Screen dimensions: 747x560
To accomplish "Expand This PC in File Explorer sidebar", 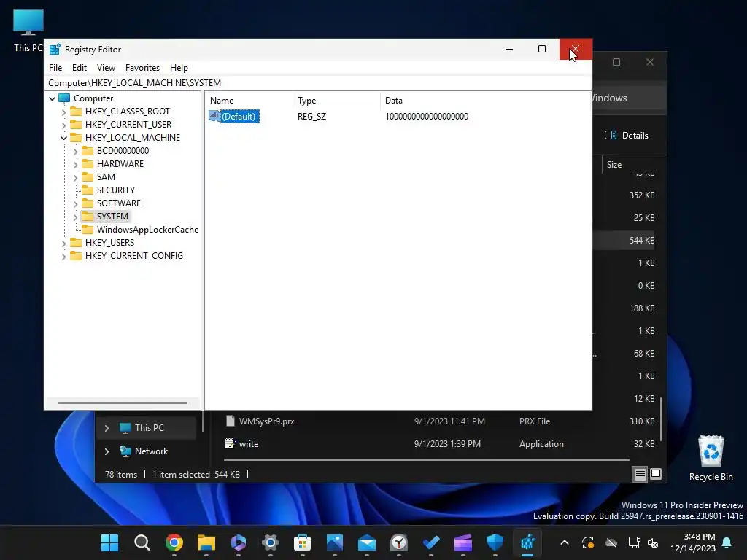I will pos(107,428).
